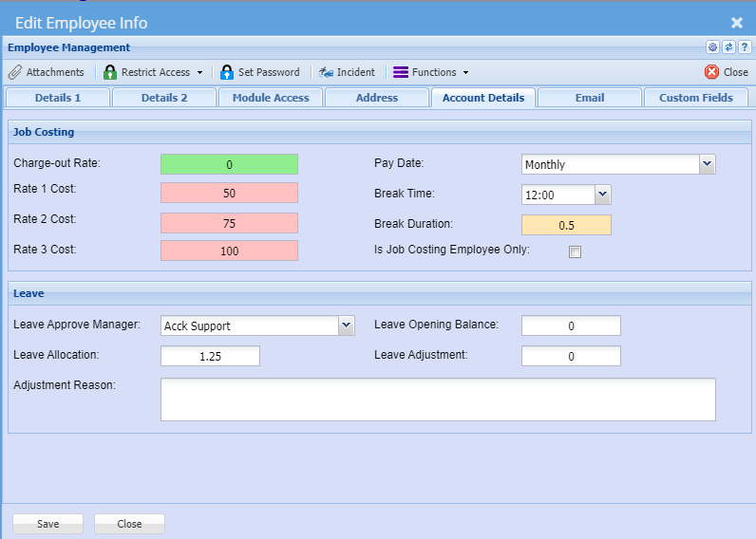Click the Set Password lock icon
The width and height of the screenshot is (756, 539).
227,72
